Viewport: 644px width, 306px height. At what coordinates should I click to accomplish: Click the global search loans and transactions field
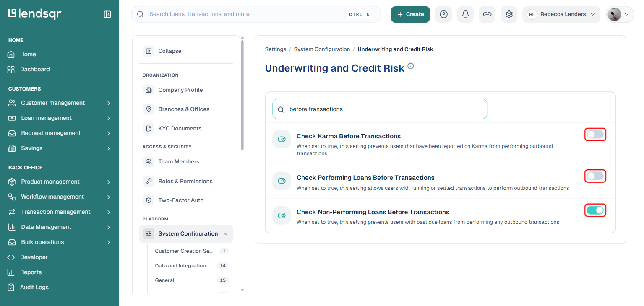[x=256, y=14]
